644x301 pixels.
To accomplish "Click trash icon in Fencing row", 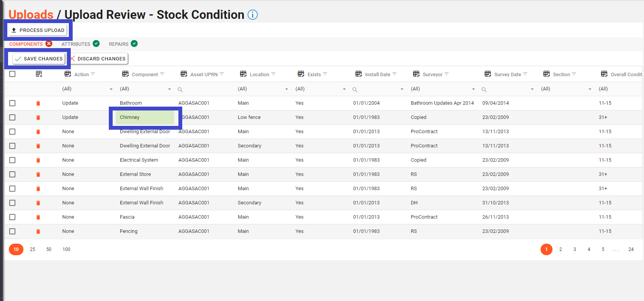I will pyautogui.click(x=38, y=231).
